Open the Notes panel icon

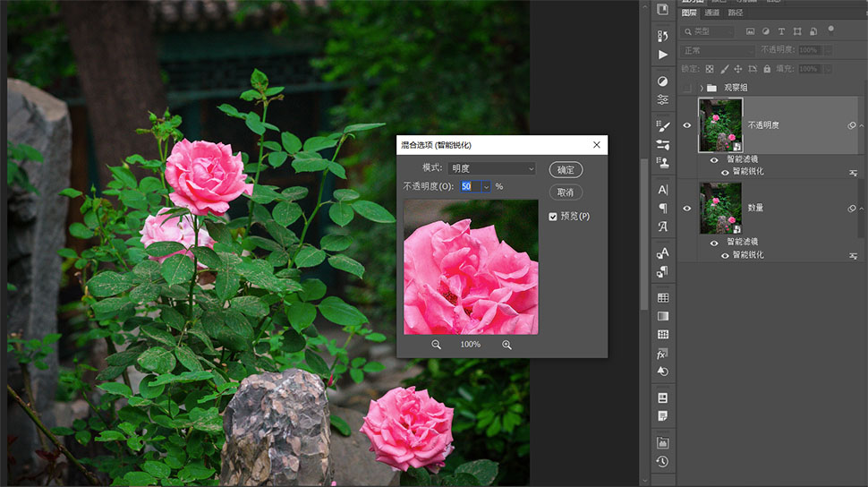click(x=662, y=416)
